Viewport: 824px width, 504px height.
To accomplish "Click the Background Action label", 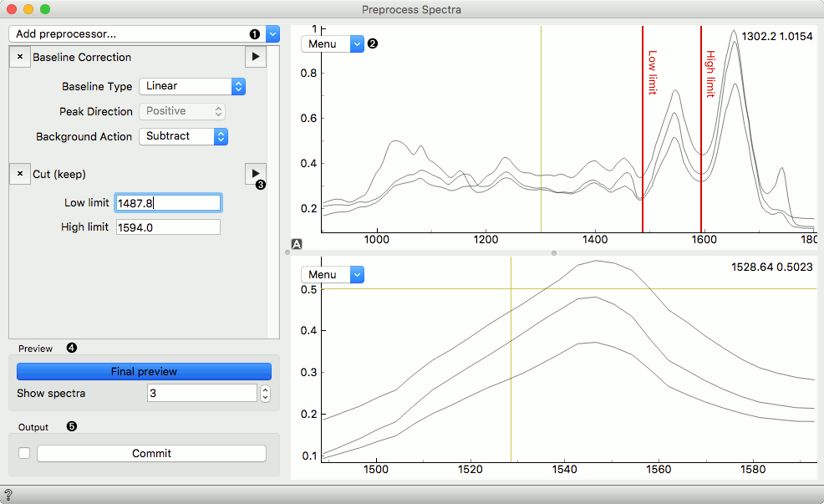I will tap(84, 137).
